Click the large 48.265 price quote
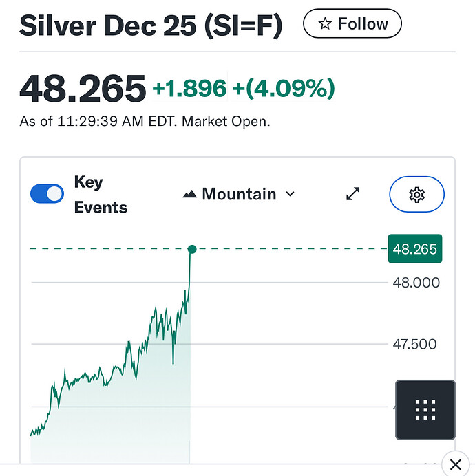Viewport: 475px width, 476px height. (x=83, y=89)
